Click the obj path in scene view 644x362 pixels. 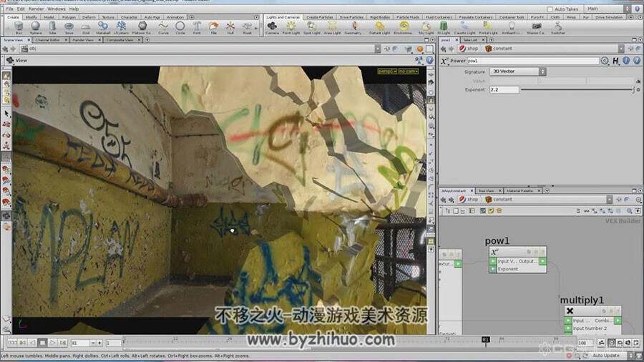(29, 49)
